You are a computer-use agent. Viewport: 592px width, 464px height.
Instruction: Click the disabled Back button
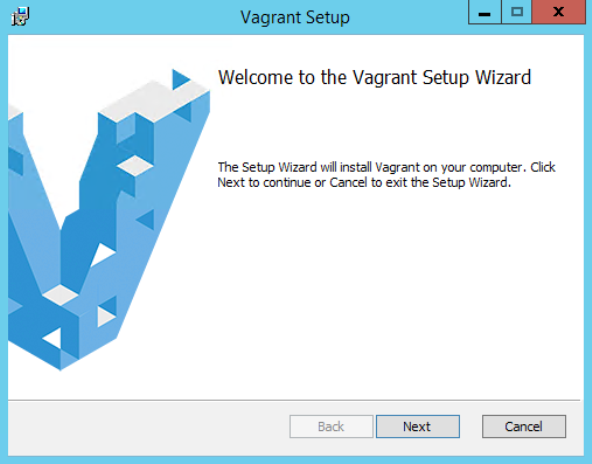(331, 427)
